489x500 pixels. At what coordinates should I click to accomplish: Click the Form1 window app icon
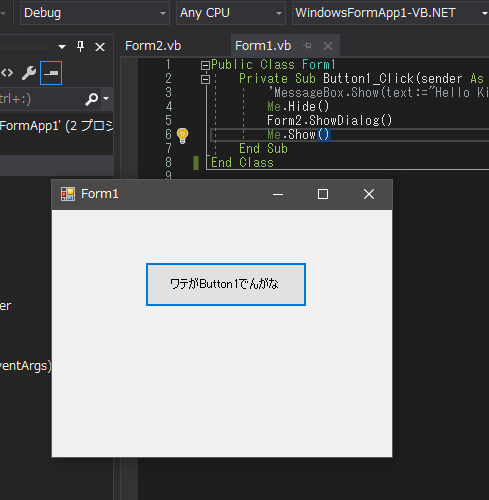[x=68, y=194]
